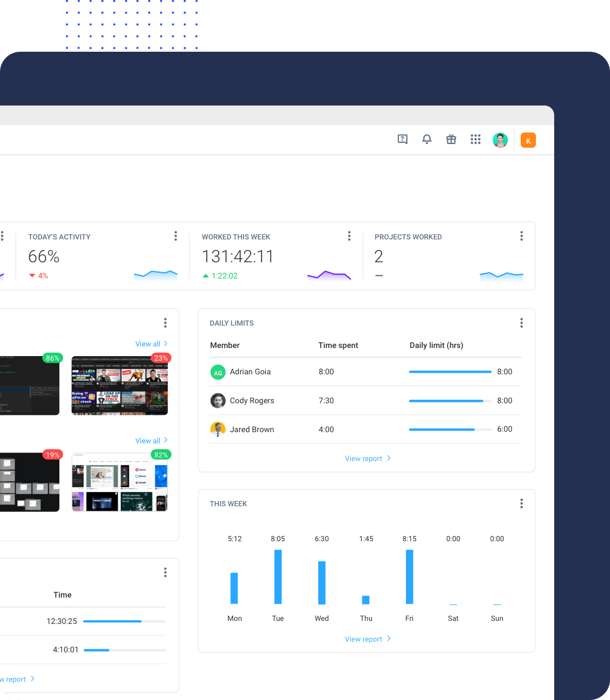610x700 pixels.
Task: Click the 131:42:11 worked time value
Action: point(238,257)
